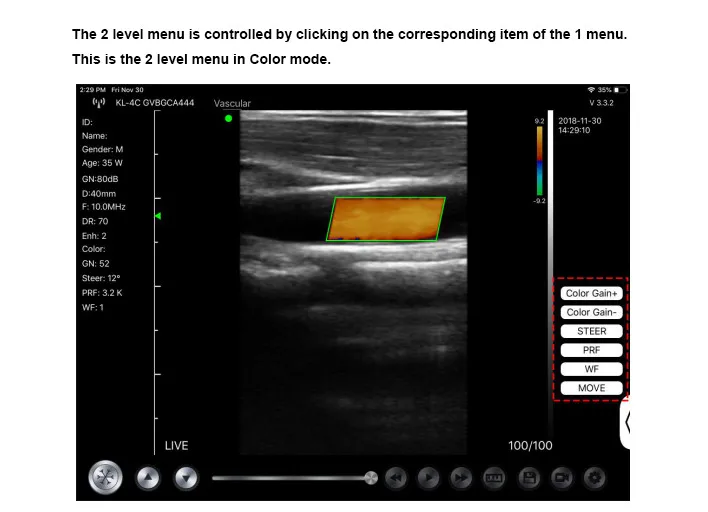Click the cine frame slider handle
This screenshot has width=708, height=512.
point(371,478)
